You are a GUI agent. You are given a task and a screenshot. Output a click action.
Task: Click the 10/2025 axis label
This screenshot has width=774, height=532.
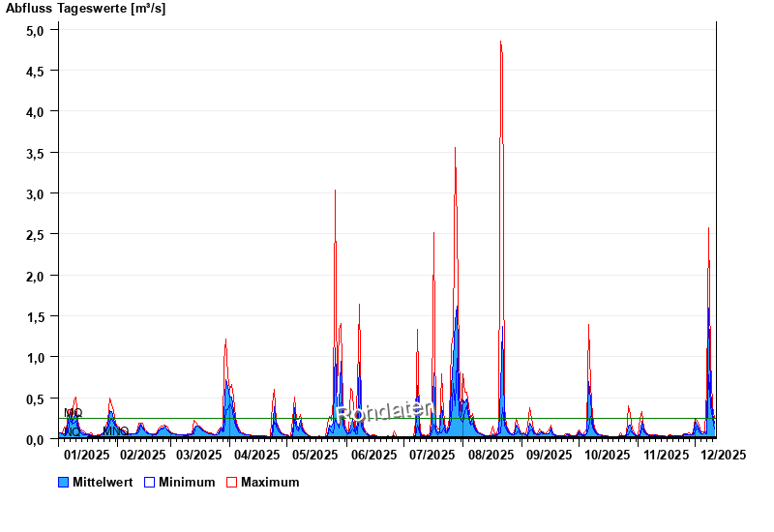pyautogui.click(x=608, y=455)
